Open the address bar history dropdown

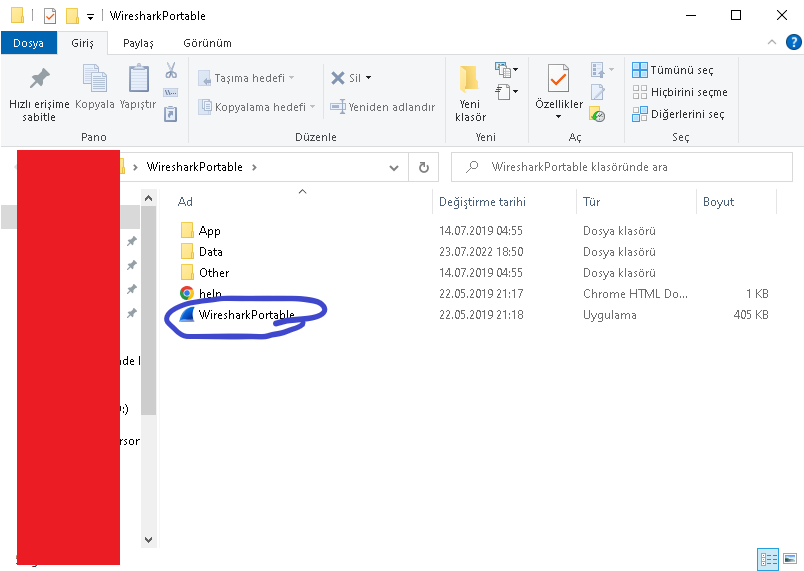[394, 168]
